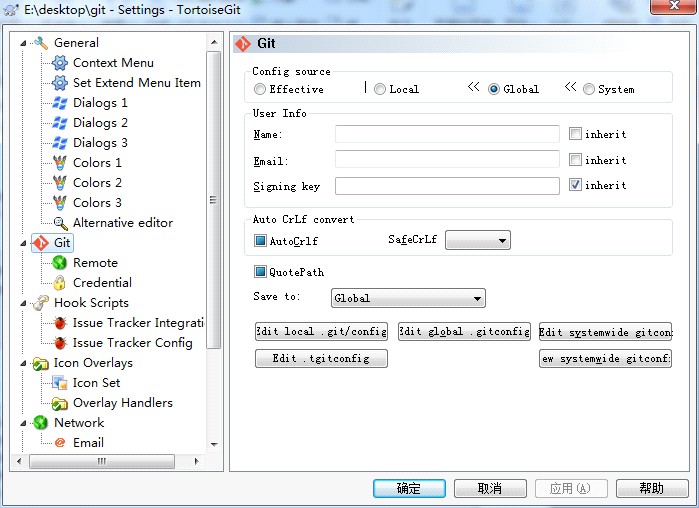Click the Git diamond icon in tree
The image size is (699, 508).
[41, 243]
